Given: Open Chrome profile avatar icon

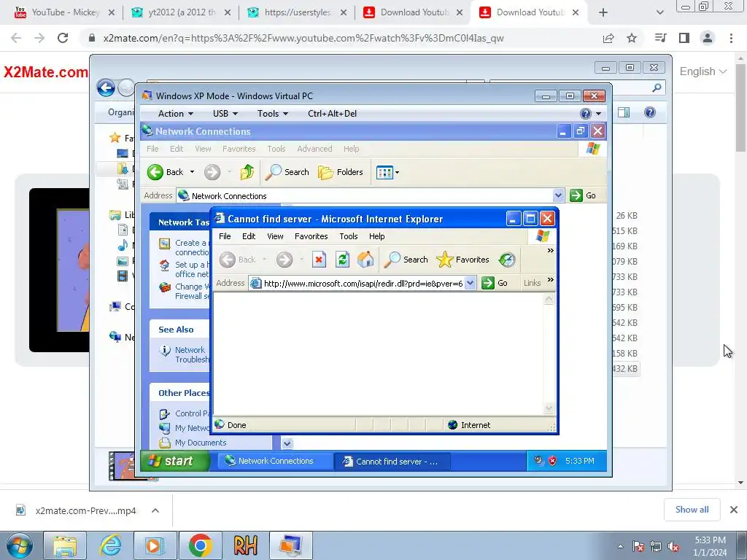Looking at the screenshot, I should (x=708, y=38).
